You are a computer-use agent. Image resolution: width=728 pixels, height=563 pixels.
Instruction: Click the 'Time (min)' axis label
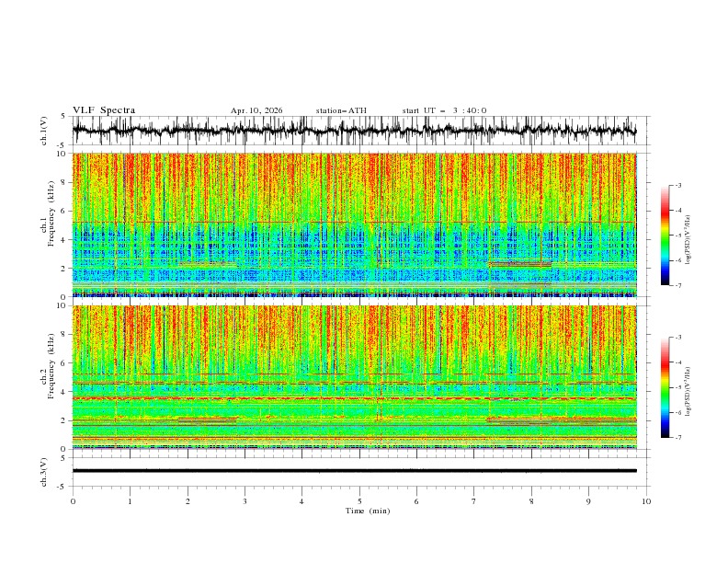coord(368,511)
